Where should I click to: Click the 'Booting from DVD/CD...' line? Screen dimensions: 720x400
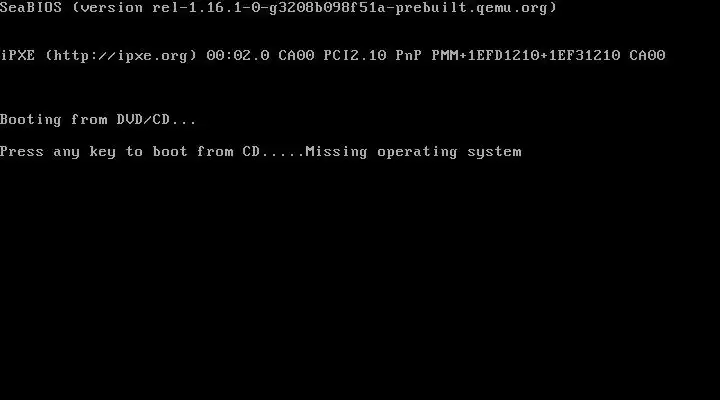pos(98,120)
